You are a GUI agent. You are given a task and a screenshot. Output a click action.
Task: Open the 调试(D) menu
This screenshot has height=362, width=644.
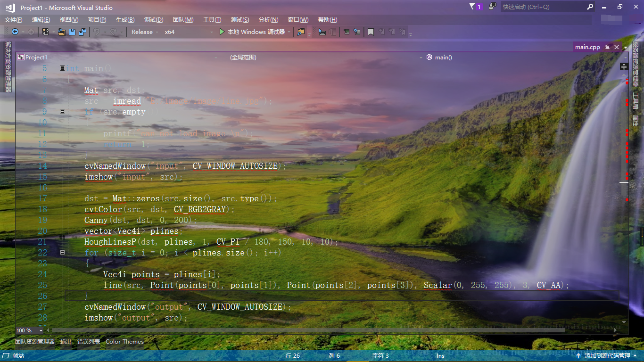pos(154,19)
